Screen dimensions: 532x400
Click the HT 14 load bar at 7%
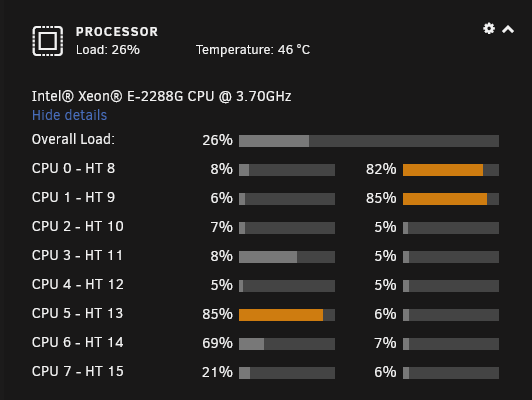(451, 344)
